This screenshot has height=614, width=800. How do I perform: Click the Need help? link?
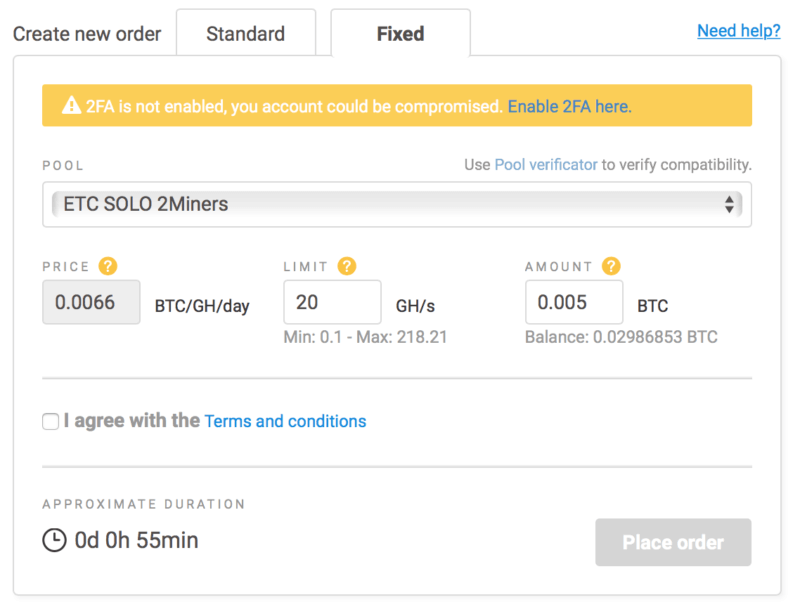click(738, 30)
